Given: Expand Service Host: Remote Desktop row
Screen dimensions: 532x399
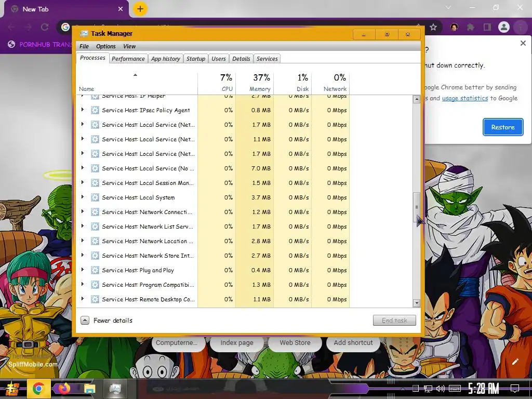Looking at the screenshot, I should point(82,299).
